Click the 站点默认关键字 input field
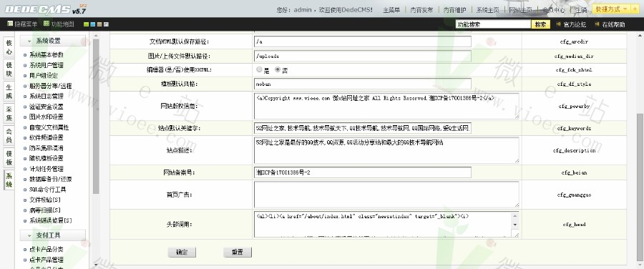 (363, 129)
